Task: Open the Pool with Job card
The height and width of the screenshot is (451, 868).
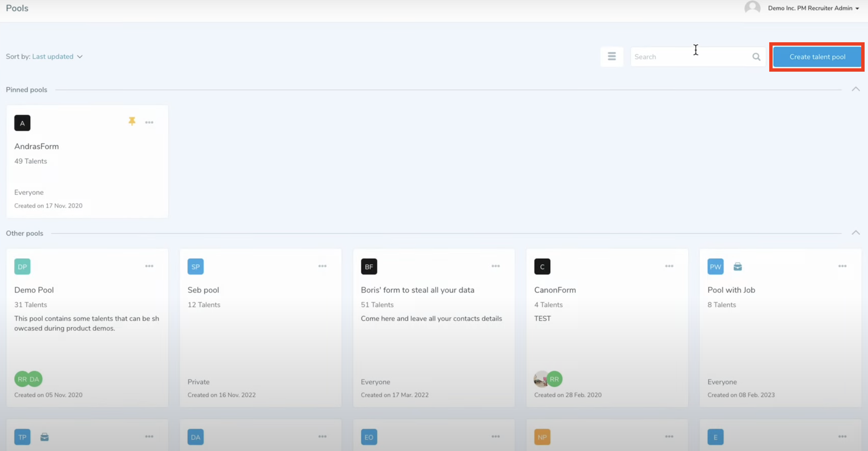Action: [731, 290]
